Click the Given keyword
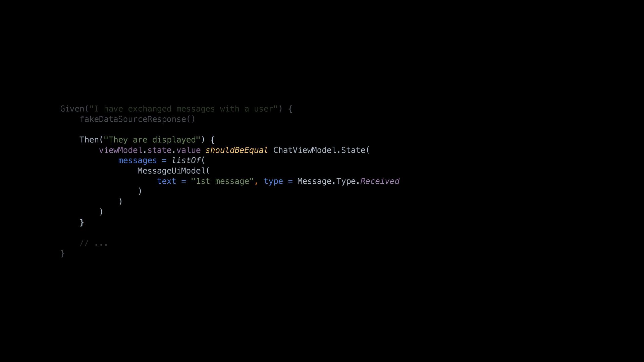The width and height of the screenshot is (644, 362). coord(72,109)
